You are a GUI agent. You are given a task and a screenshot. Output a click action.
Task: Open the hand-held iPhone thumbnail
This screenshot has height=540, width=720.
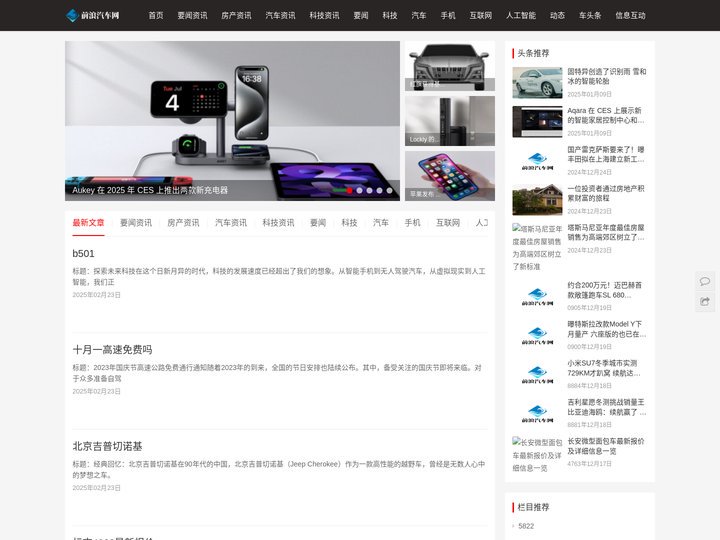450,176
